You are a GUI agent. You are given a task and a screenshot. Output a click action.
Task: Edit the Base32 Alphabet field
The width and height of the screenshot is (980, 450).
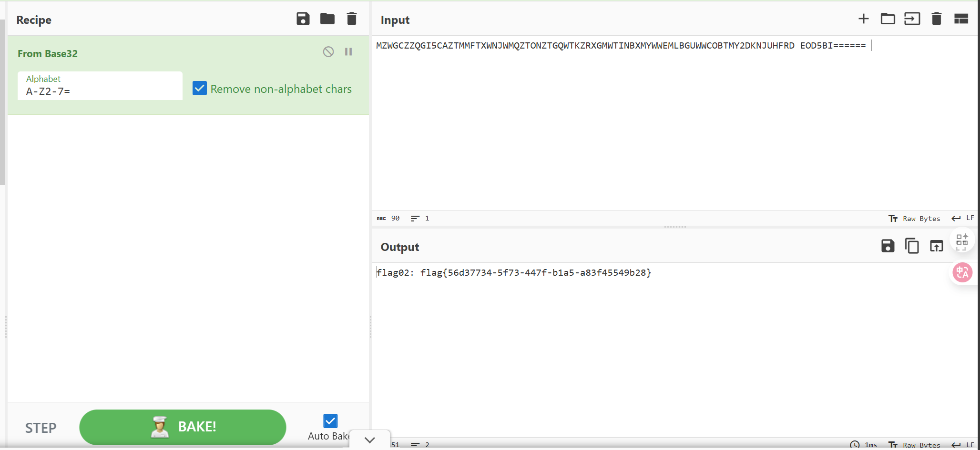pos(100,86)
